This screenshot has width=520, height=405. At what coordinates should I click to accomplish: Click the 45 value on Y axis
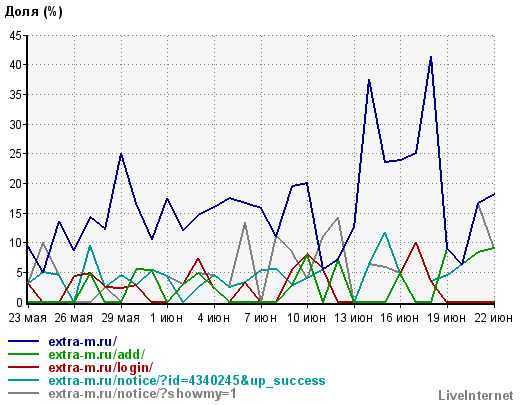[15, 35]
